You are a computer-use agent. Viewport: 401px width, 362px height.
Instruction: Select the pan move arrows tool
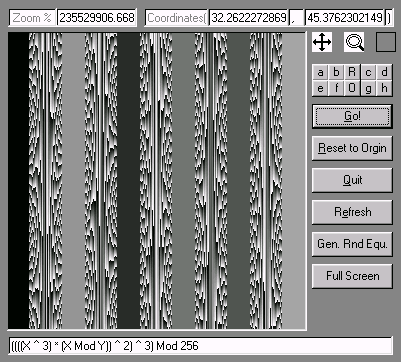pos(322,42)
